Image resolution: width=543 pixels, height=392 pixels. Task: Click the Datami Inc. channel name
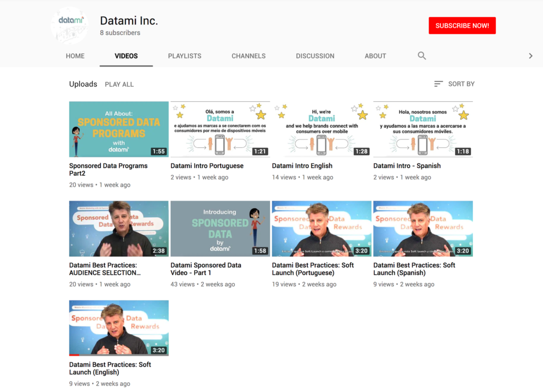(x=129, y=21)
